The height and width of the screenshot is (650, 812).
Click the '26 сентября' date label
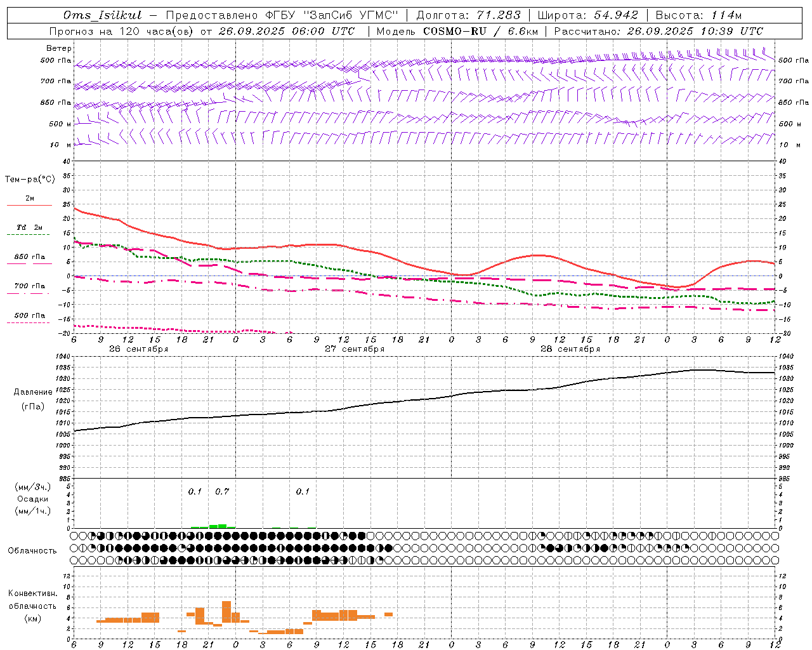click(x=138, y=349)
